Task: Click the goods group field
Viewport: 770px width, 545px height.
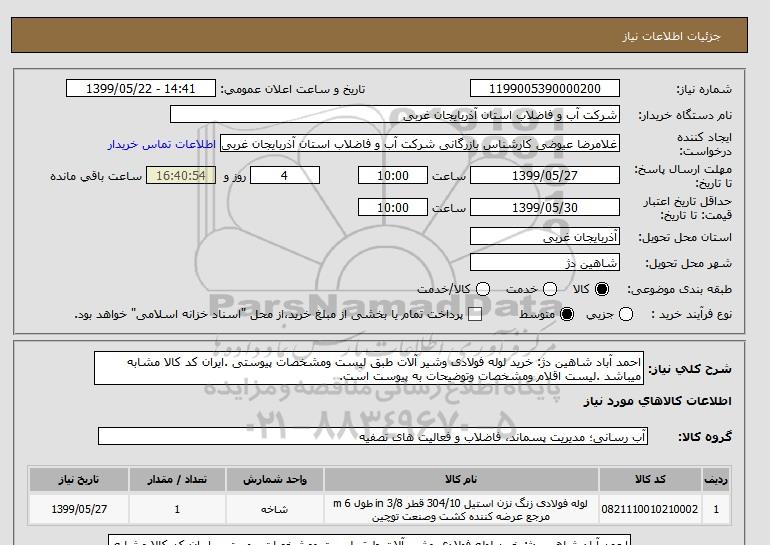Action: [373, 436]
